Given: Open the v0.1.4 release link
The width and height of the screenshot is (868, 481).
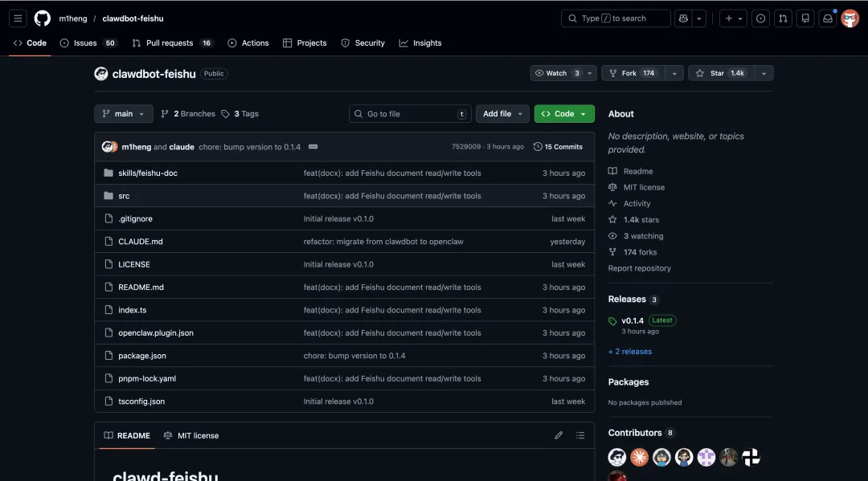Looking at the screenshot, I should pyautogui.click(x=634, y=320).
